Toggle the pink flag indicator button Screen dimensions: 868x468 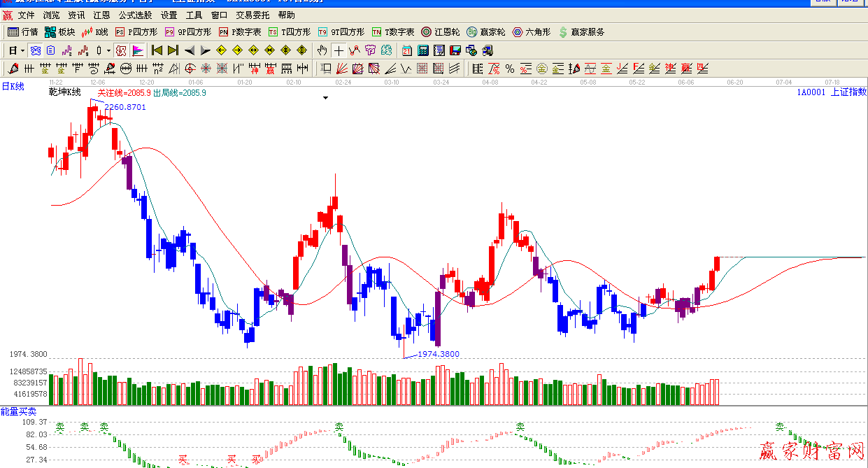point(138,50)
